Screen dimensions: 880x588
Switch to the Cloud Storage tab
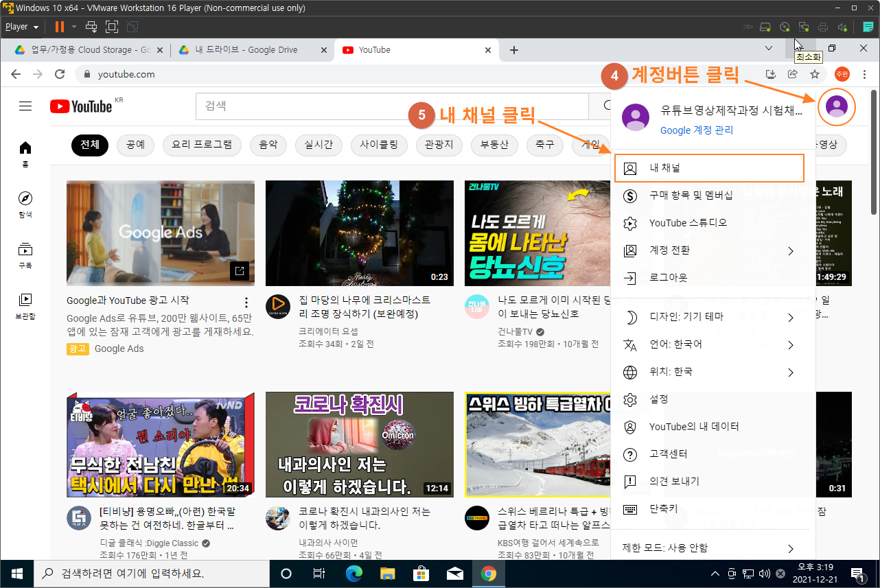tap(89, 50)
